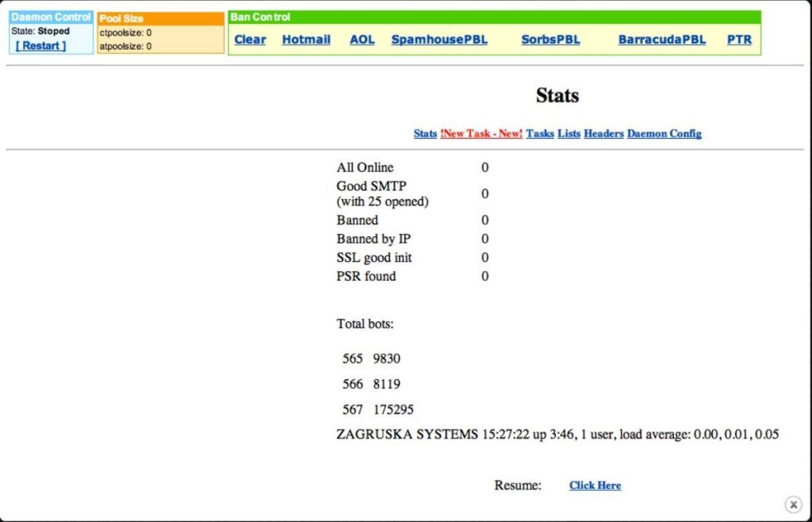
Task: Click the Daemon Control panel header
Action: pyautogui.click(x=51, y=17)
